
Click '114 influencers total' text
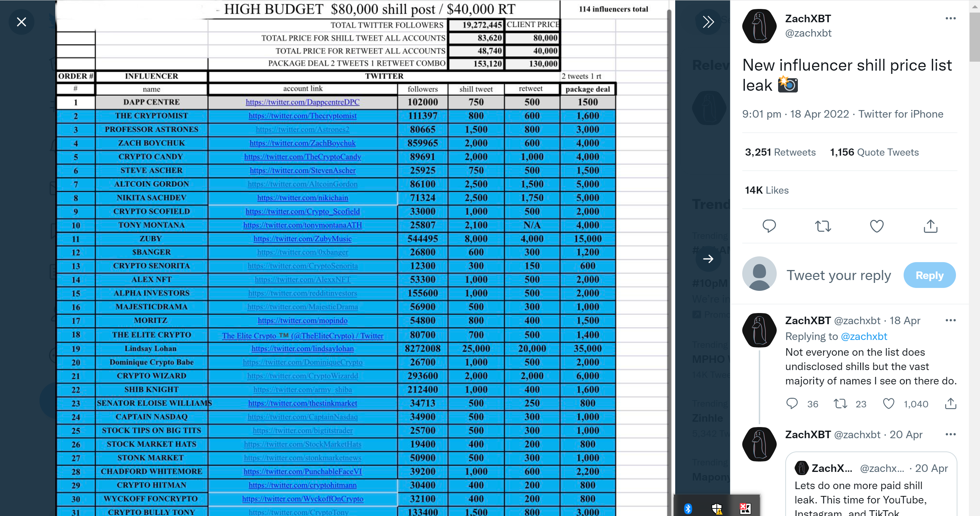tap(613, 9)
